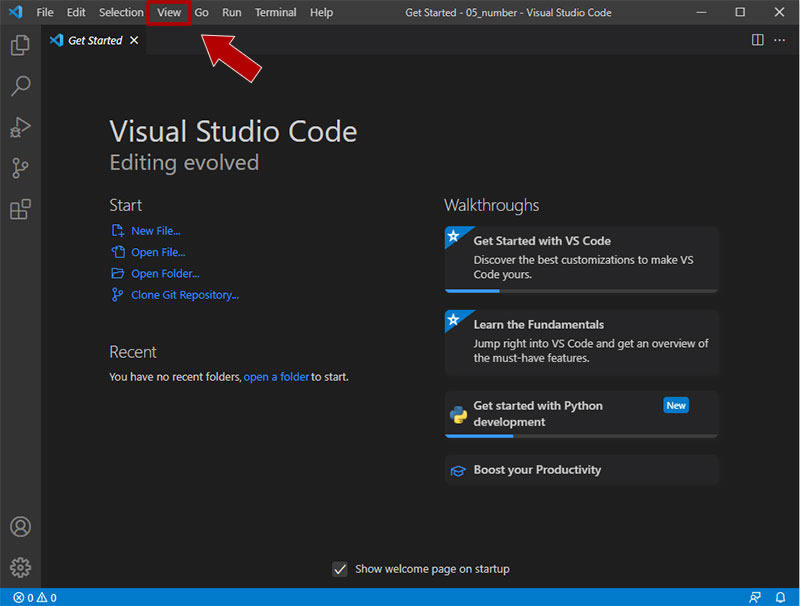Open the Selection menu
800x606 pixels.
tap(121, 12)
